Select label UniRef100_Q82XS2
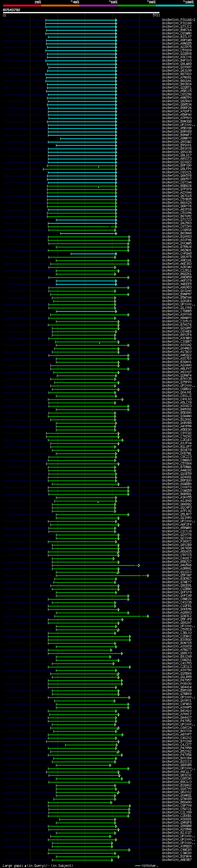197x868 pixels. click(x=177, y=792)
